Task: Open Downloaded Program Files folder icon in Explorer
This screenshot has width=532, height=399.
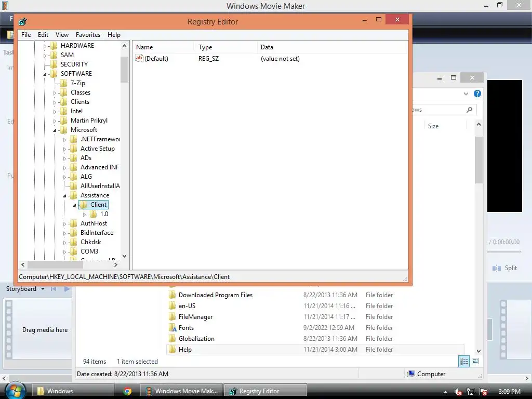Action: (172, 295)
